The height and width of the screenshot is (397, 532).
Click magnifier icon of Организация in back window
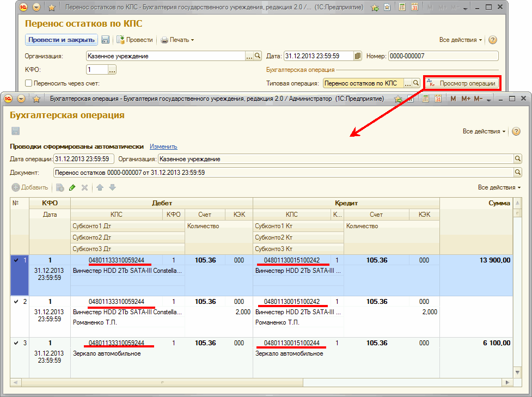tap(258, 56)
